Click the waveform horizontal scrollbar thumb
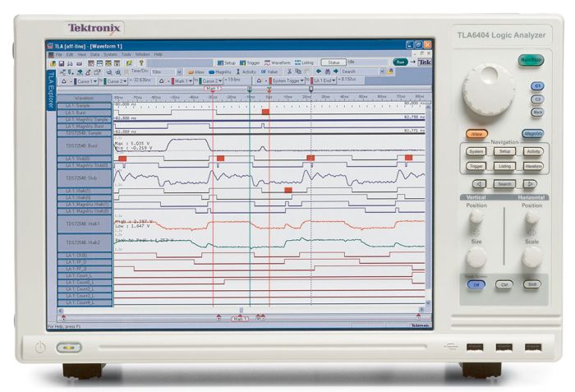Viewport: 575px width, 392px height. 241,310
